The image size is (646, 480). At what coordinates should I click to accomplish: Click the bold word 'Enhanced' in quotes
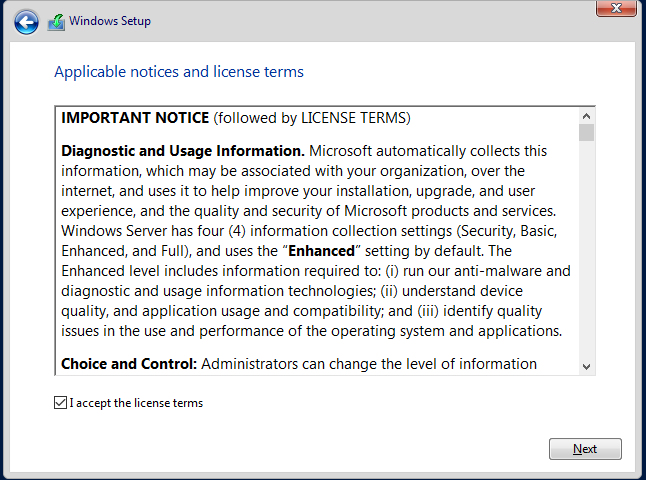tap(321, 251)
